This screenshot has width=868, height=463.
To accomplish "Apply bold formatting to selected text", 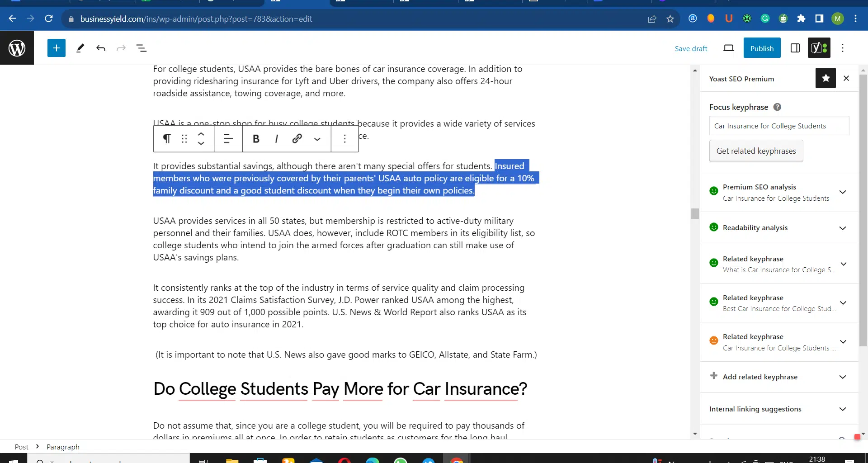I will click(256, 139).
